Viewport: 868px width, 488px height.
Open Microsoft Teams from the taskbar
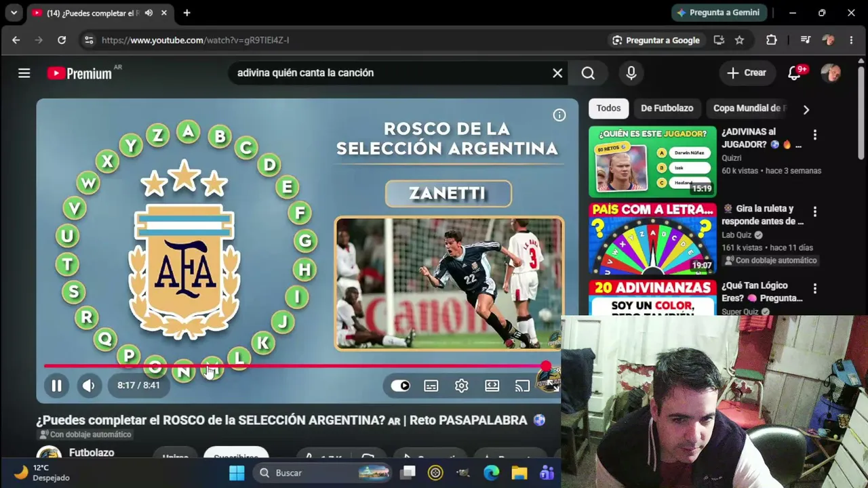[x=547, y=472]
